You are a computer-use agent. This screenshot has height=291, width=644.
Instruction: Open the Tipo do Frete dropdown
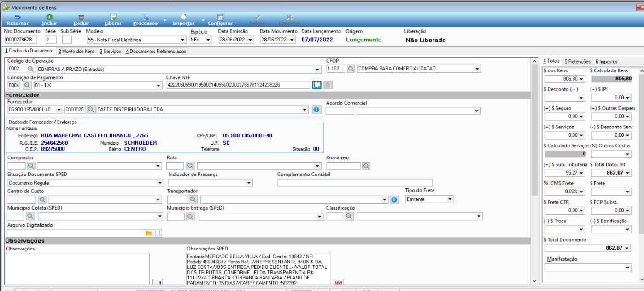coord(450,199)
